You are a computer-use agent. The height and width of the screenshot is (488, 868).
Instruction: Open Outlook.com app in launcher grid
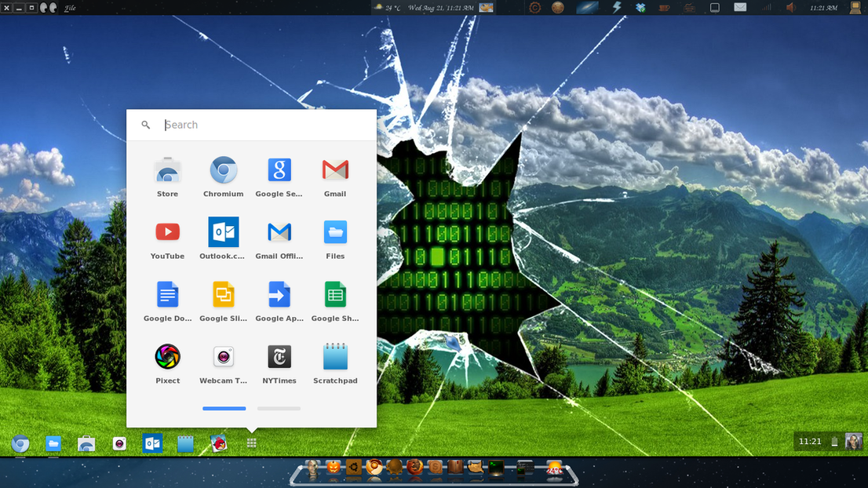(x=223, y=239)
